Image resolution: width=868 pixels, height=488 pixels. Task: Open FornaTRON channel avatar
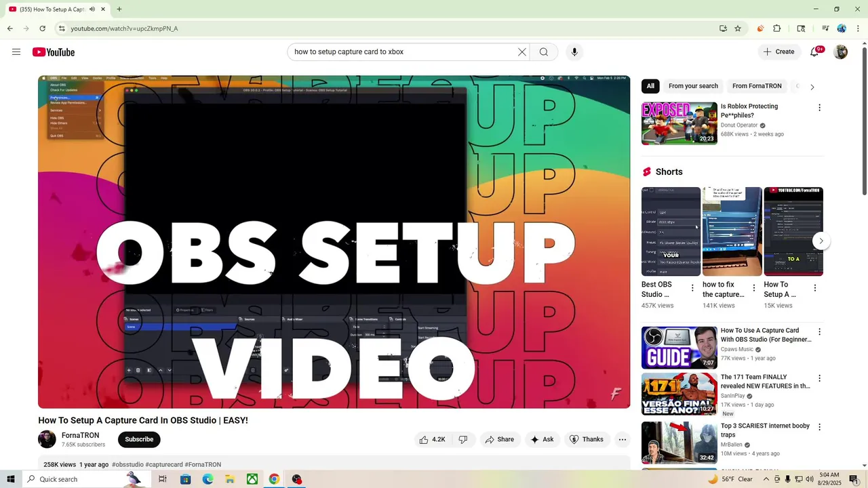click(47, 439)
